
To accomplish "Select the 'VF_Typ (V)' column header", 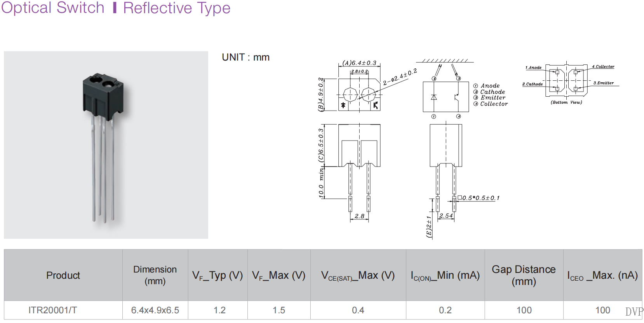I will 218,275.
